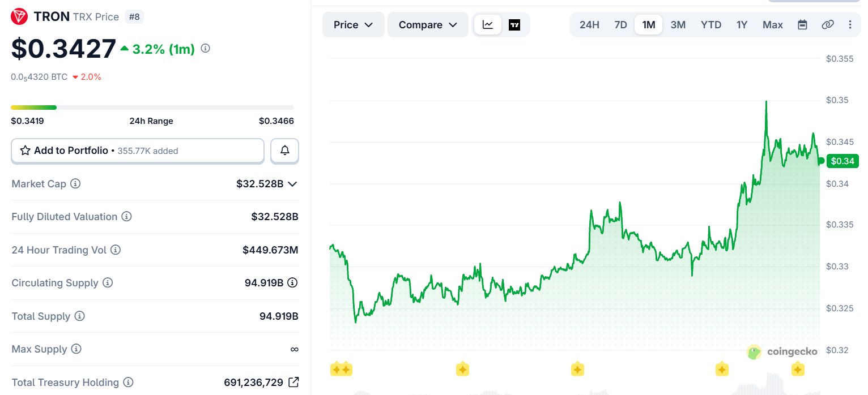
Task: Open external link icon beside 691,236,729
Action: click(293, 383)
